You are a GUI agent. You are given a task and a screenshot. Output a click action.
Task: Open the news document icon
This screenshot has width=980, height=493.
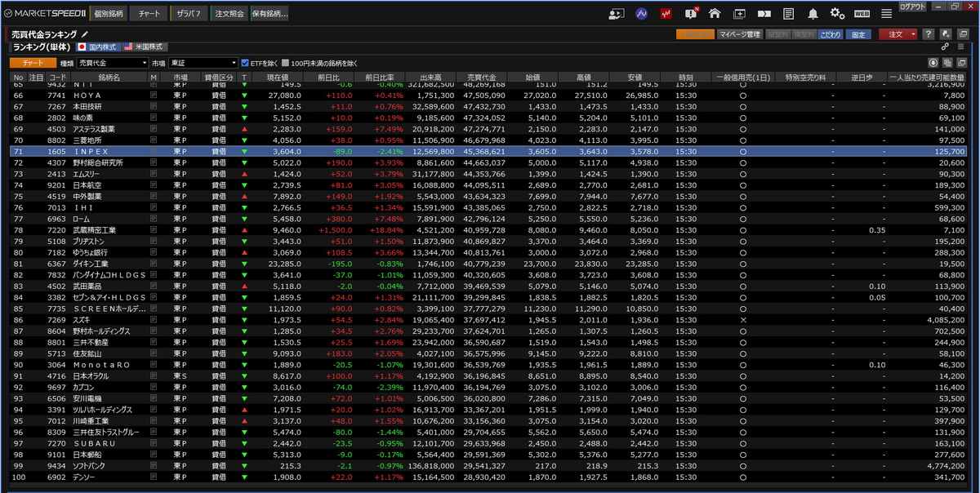coord(788,13)
